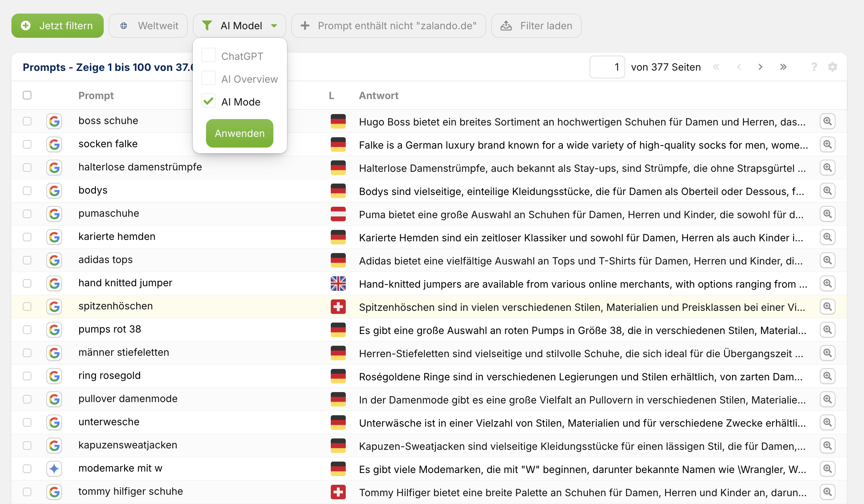Enable the AI Overview checkbox

pyautogui.click(x=209, y=78)
